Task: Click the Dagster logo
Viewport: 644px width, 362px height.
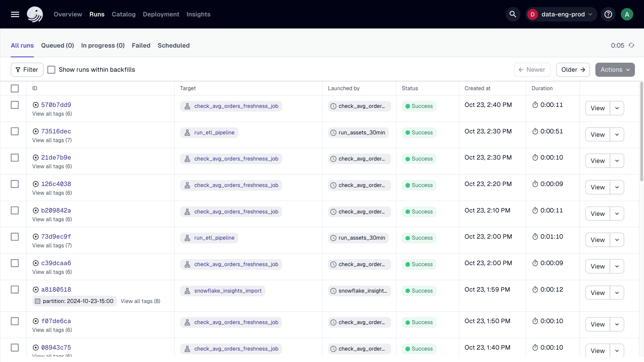Action: (x=35, y=14)
